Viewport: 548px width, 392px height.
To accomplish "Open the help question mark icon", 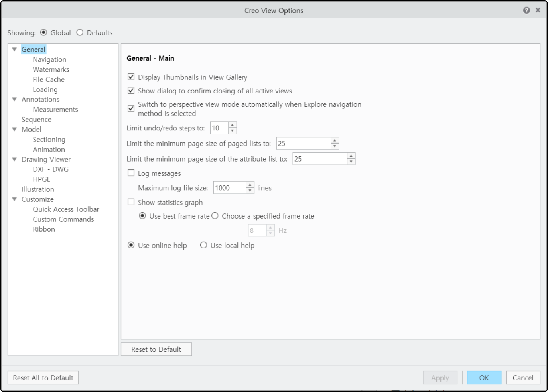I will pyautogui.click(x=526, y=10).
